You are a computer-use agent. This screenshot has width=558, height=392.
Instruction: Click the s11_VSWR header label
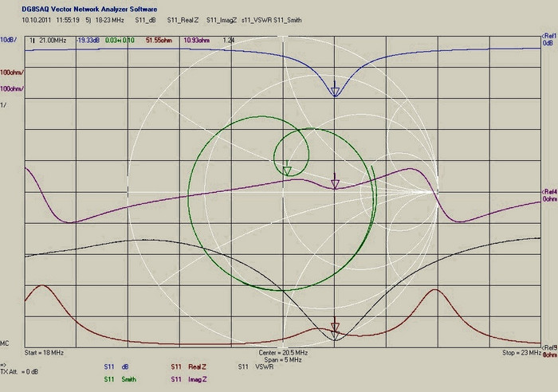click(257, 20)
